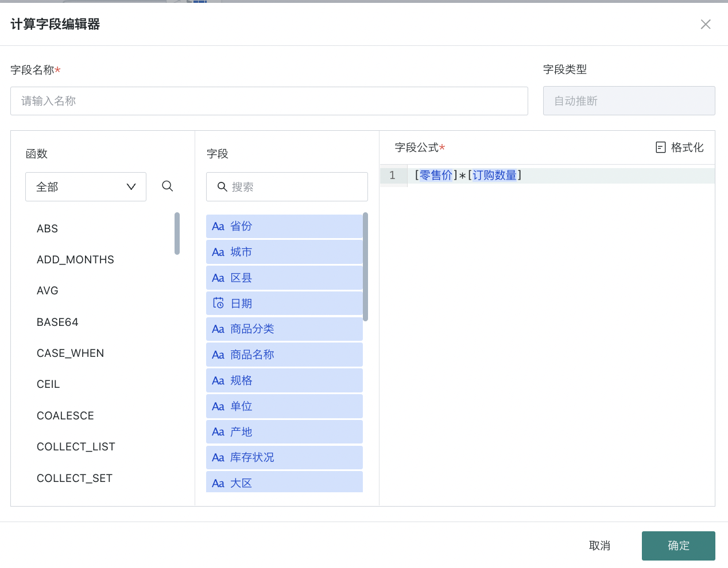Click the field list scrollbar thumb
Viewport: 728px width, 568px height.
click(x=365, y=267)
